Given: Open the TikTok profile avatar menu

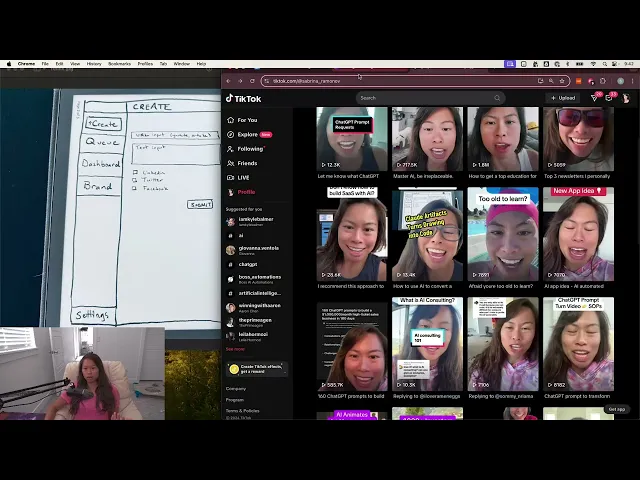Looking at the screenshot, I should coord(626,98).
